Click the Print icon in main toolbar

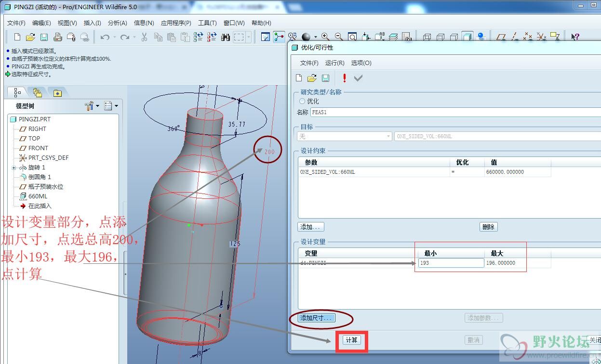57,37
